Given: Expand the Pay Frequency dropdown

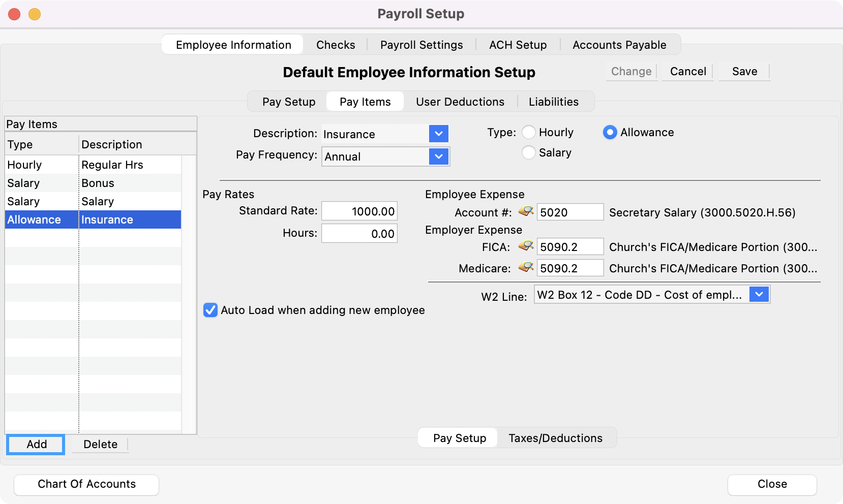Looking at the screenshot, I should point(438,156).
